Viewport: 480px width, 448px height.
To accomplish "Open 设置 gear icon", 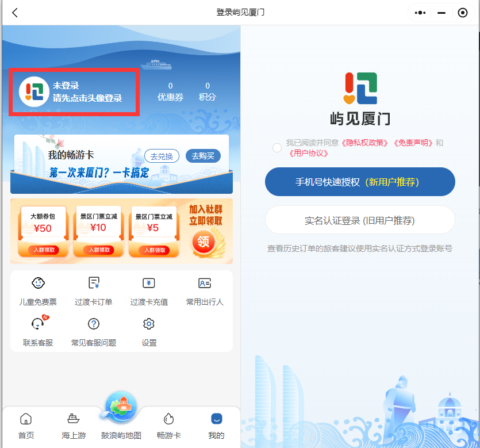I will click(x=149, y=324).
